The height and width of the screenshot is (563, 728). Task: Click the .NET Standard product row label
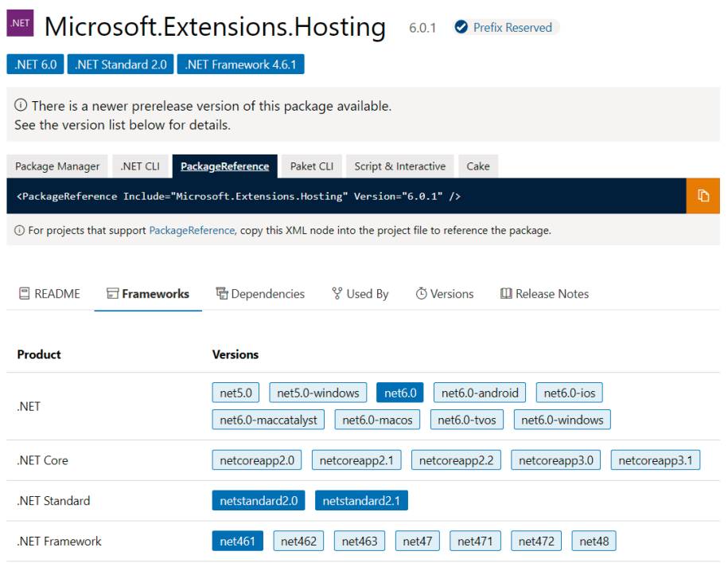coord(53,501)
